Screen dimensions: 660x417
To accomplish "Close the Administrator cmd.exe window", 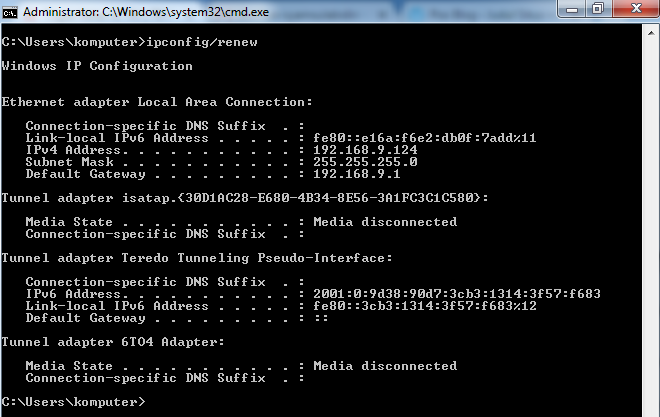I will tap(636, 9).
